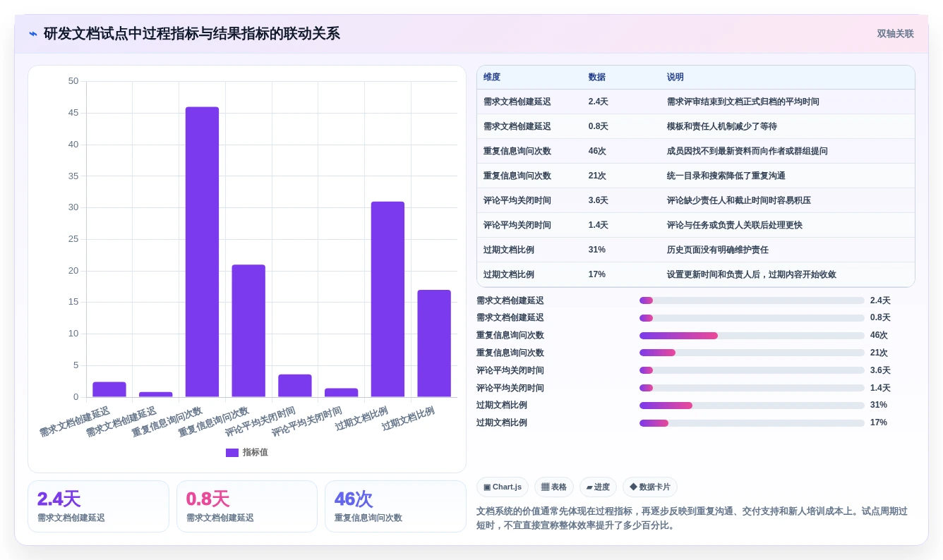Click the 3.6天 cell in the table

click(x=599, y=201)
